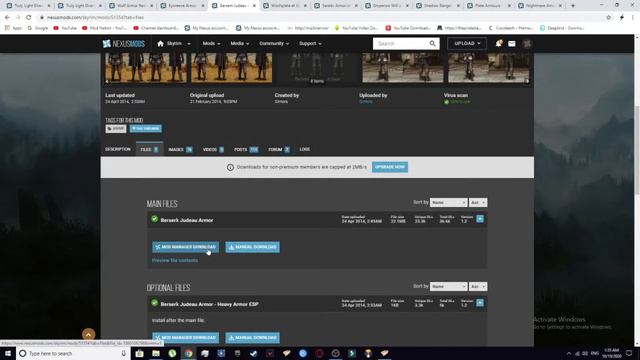This screenshot has height=360, width=640.
Task: Click the Nexus Mods logo
Action: 123,44
